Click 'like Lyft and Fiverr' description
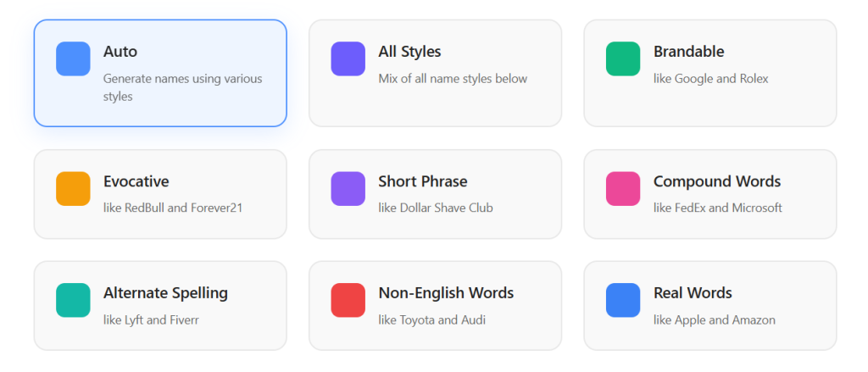The height and width of the screenshot is (372, 868). [x=151, y=320]
